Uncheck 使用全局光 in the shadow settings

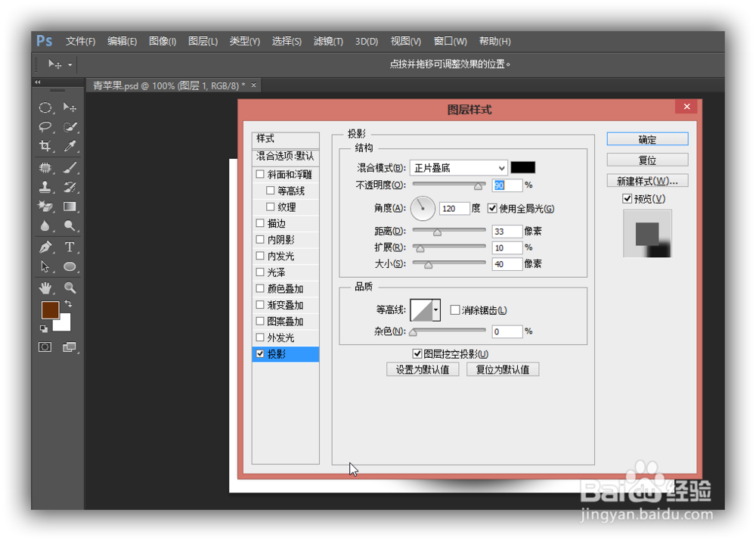pyautogui.click(x=491, y=208)
